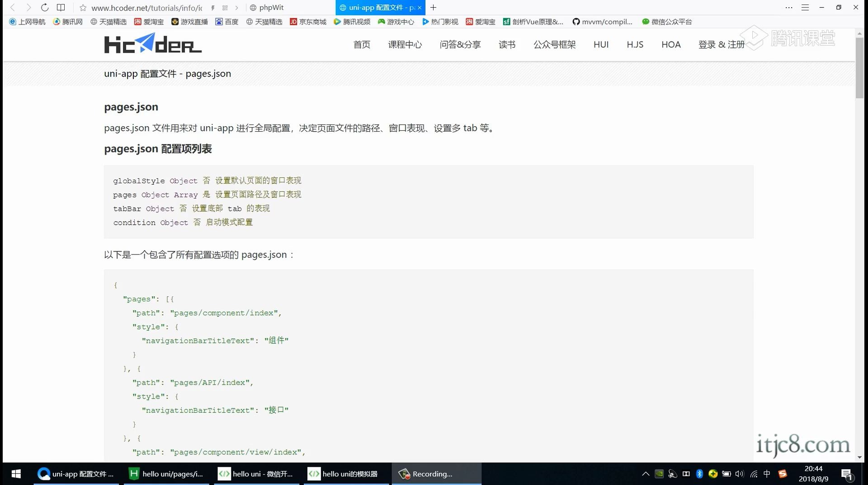Image resolution: width=868 pixels, height=485 pixels.
Task: Open the reading view book icon
Action: pyautogui.click(x=61, y=8)
